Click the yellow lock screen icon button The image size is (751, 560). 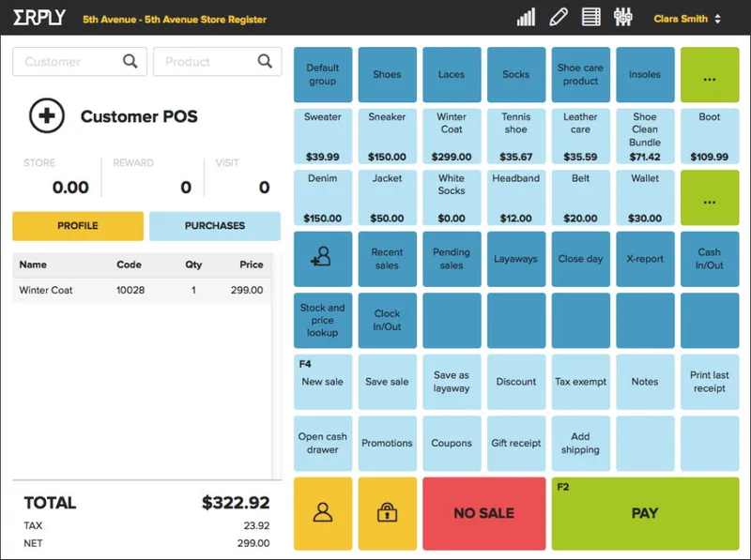387,514
